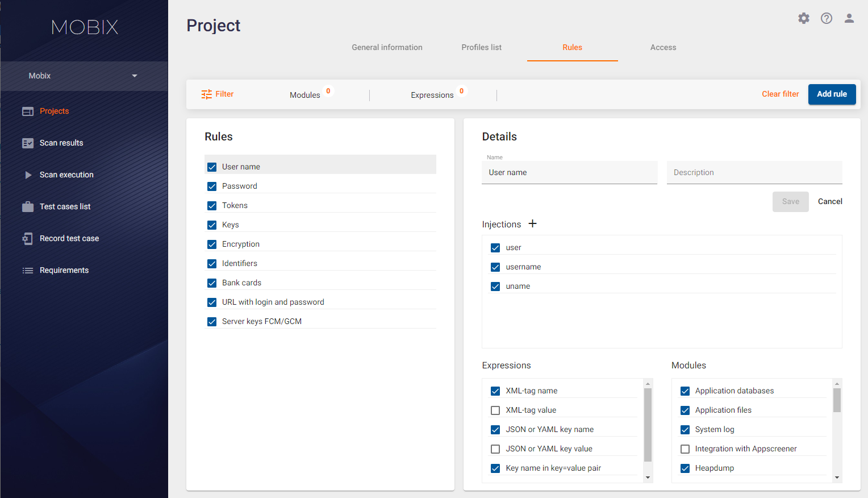Select the Key name in key=value pair row
This screenshot has height=498, width=868.
click(564, 468)
